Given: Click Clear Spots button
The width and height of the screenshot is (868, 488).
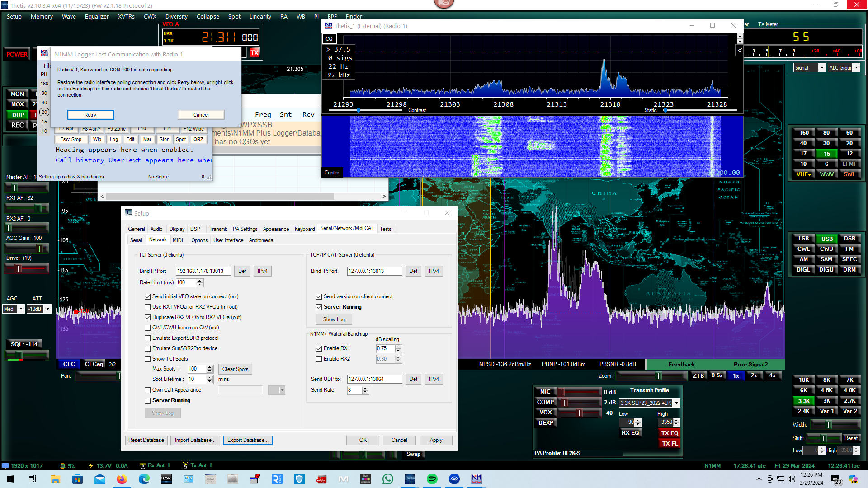Looking at the screenshot, I should tap(235, 369).
